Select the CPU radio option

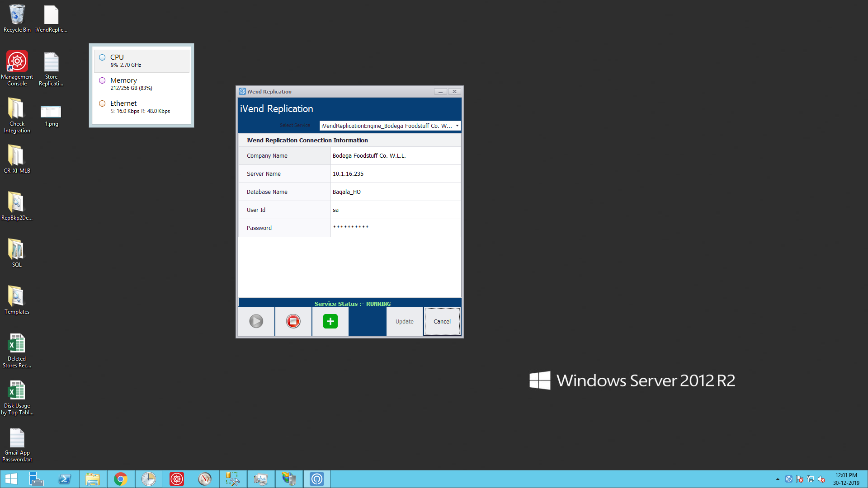(102, 57)
